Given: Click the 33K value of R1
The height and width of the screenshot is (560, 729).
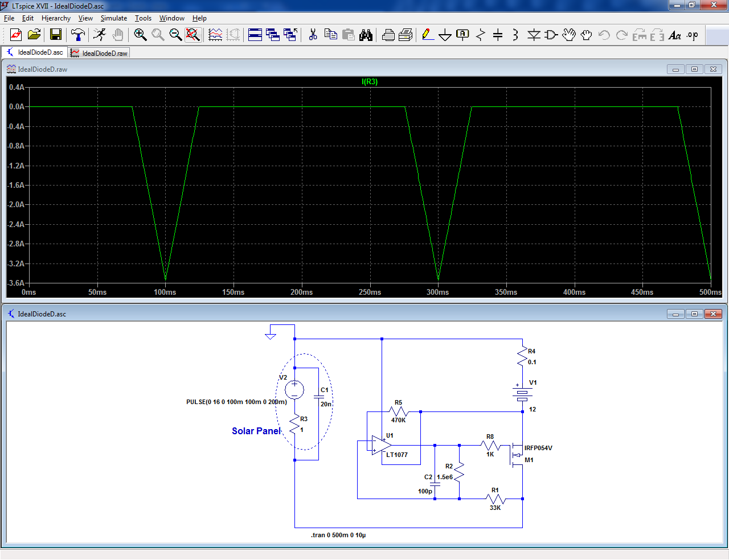Looking at the screenshot, I should [x=495, y=508].
